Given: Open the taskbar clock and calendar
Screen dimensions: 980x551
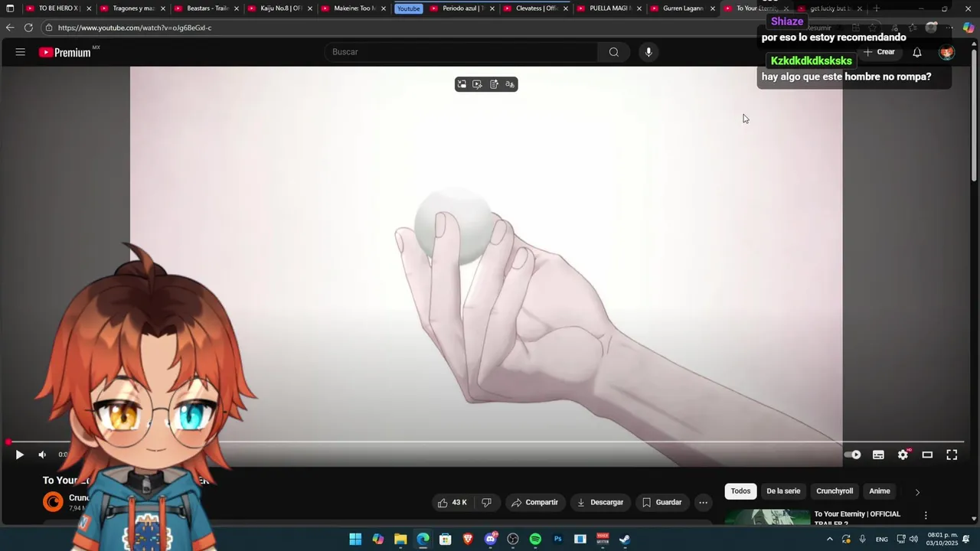Looking at the screenshot, I should pyautogui.click(x=941, y=539).
